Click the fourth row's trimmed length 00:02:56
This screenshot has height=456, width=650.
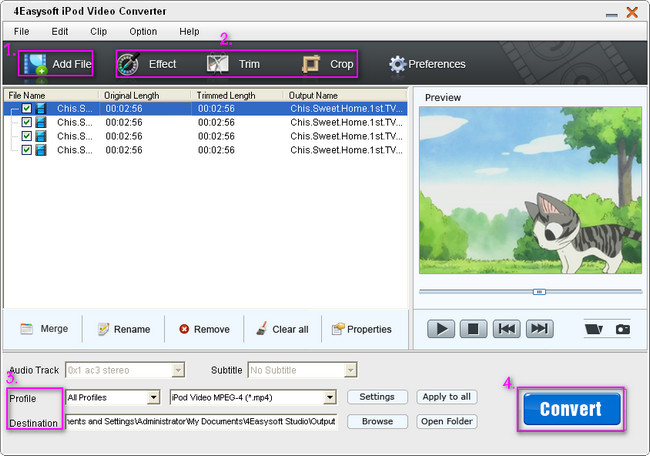tap(216, 150)
